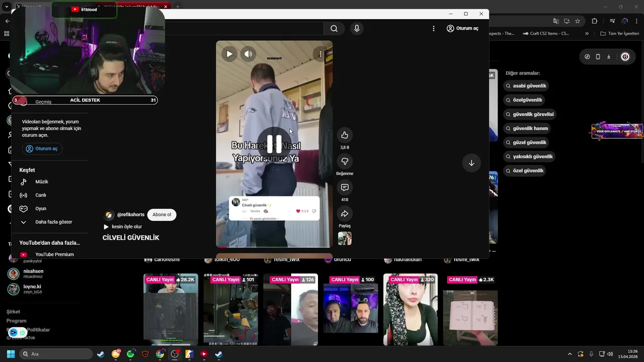
Task: Open the three-dot menu on the Shorts player
Action: pyautogui.click(x=320, y=54)
